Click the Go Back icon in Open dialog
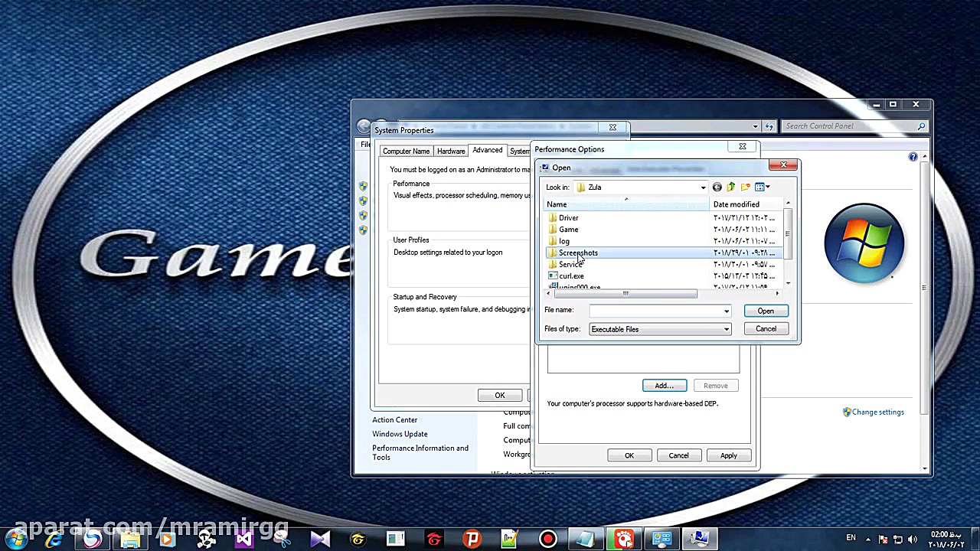Screen dimensions: 980x551 (x=717, y=187)
